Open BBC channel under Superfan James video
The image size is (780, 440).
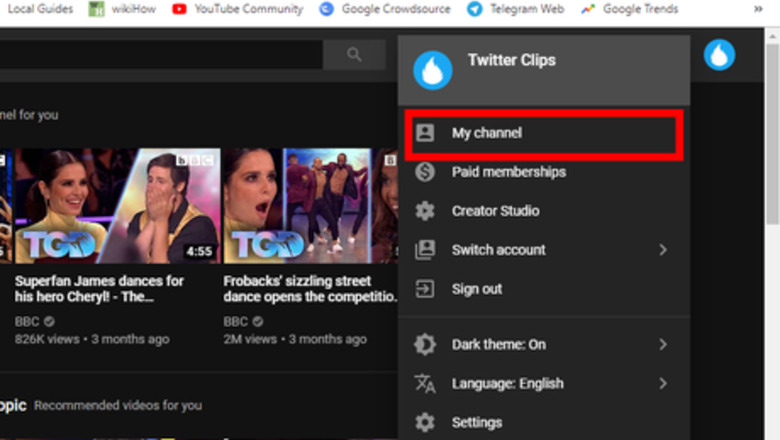(27, 322)
